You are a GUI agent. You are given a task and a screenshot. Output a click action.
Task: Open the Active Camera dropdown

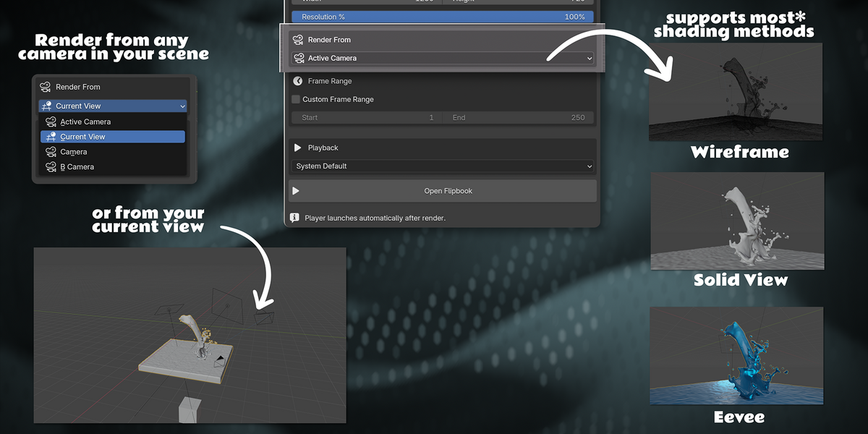click(x=443, y=58)
